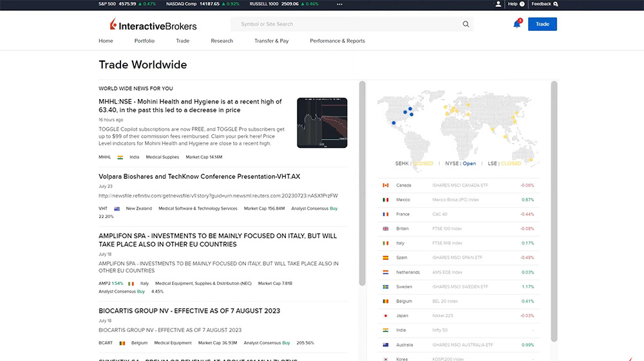Open the Research menu
644x361 pixels.
click(222, 41)
